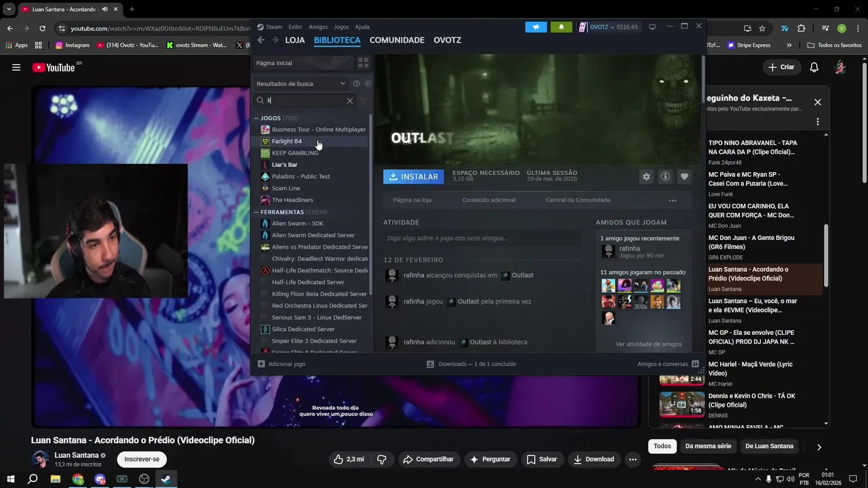
Task: Open YouTube hamburger guide menu
Action: point(16,67)
